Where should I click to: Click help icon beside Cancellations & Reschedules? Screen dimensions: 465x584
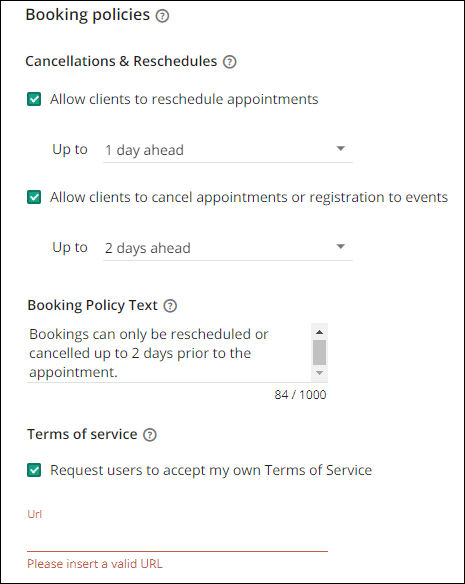click(230, 62)
